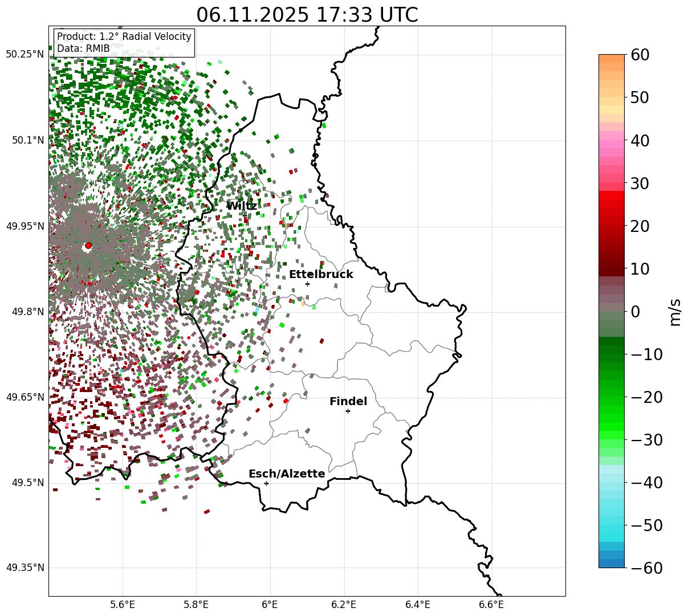Click the 0 colorbar tick label
The width and height of the screenshot is (688, 616).
[x=636, y=312]
